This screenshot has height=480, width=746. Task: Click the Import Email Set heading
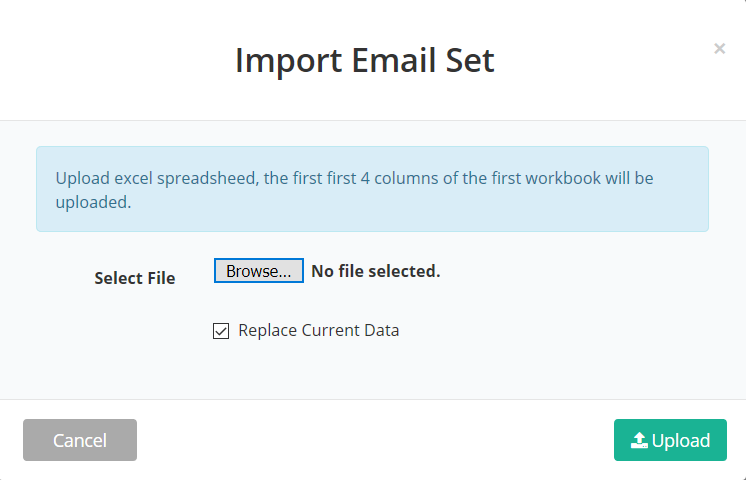(x=364, y=60)
